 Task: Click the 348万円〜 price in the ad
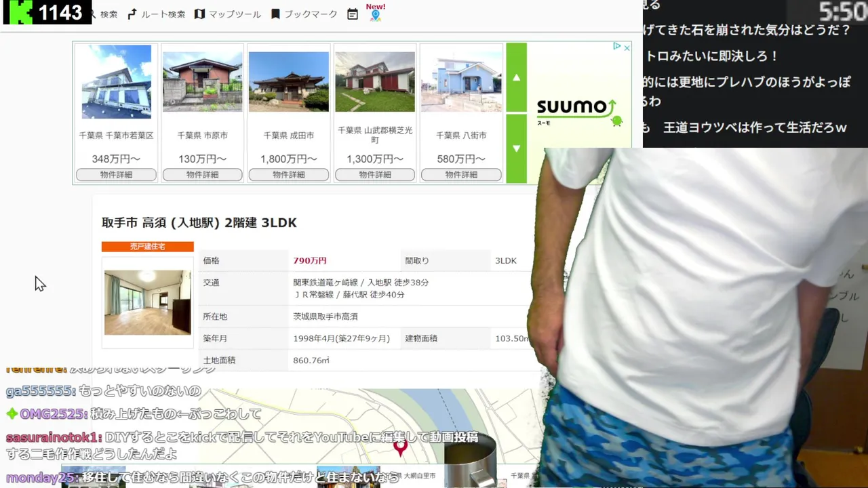coord(116,159)
